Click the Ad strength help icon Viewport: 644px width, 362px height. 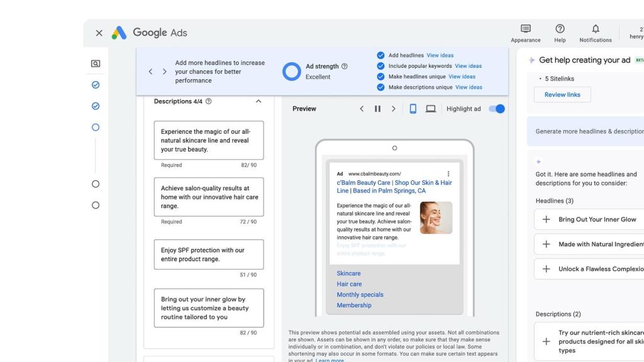(344, 67)
